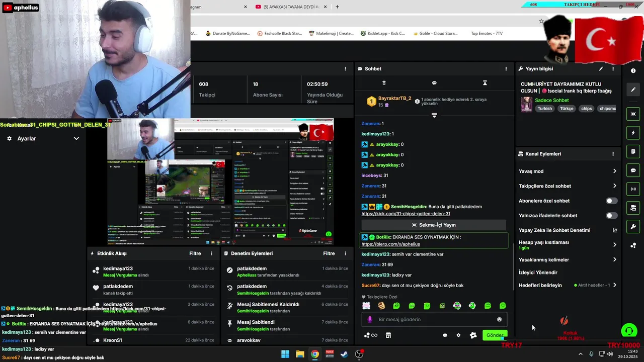The width and height of the screenshot is (644, 362).
Task: Open Yayın bilgisi three-dot menu
Action: coord(613,69)
